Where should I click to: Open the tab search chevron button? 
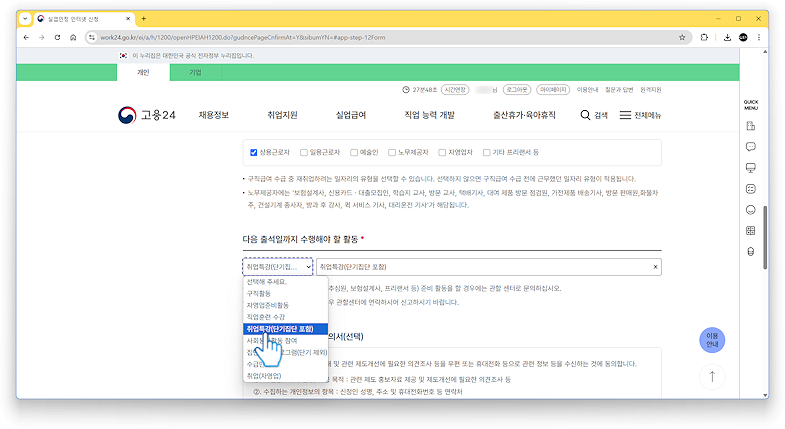(x=25, y=19)
